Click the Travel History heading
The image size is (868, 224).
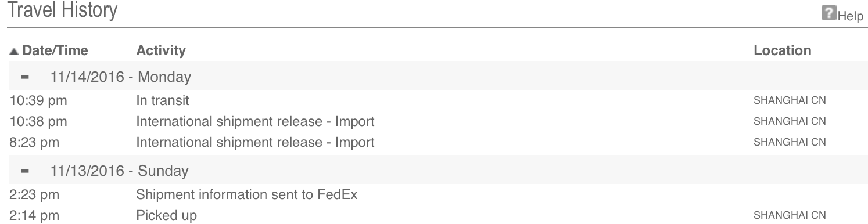(62, 11)
